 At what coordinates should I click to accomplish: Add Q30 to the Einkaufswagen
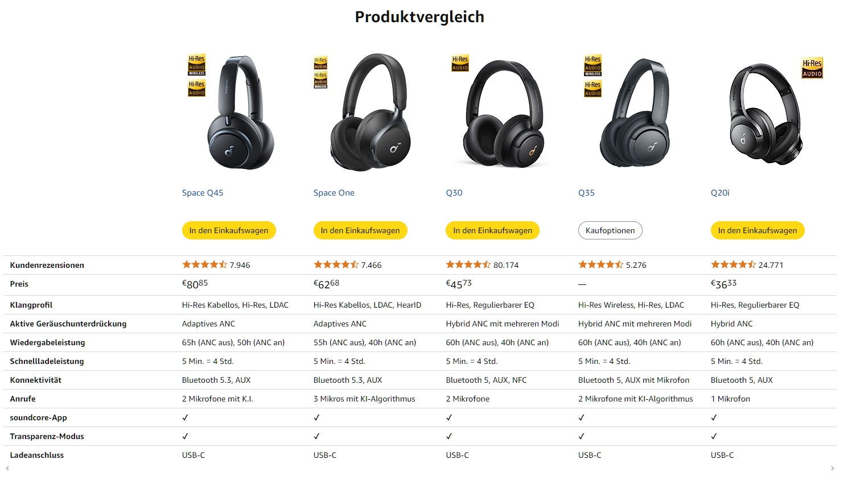click(492, 230)
